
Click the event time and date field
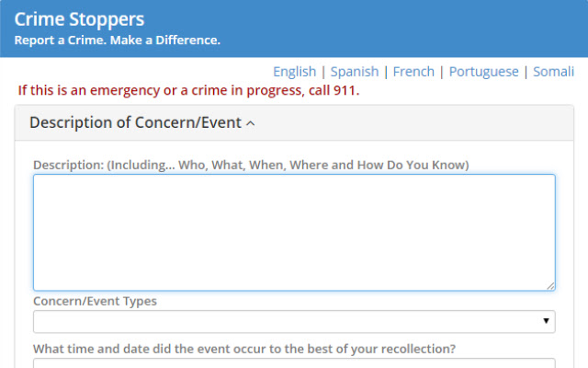click(294, 363)
